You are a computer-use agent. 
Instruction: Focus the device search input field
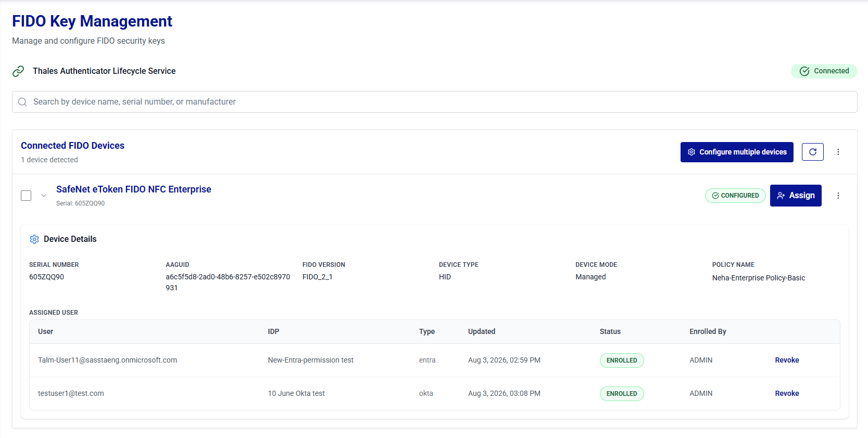(x=435, y=102)
